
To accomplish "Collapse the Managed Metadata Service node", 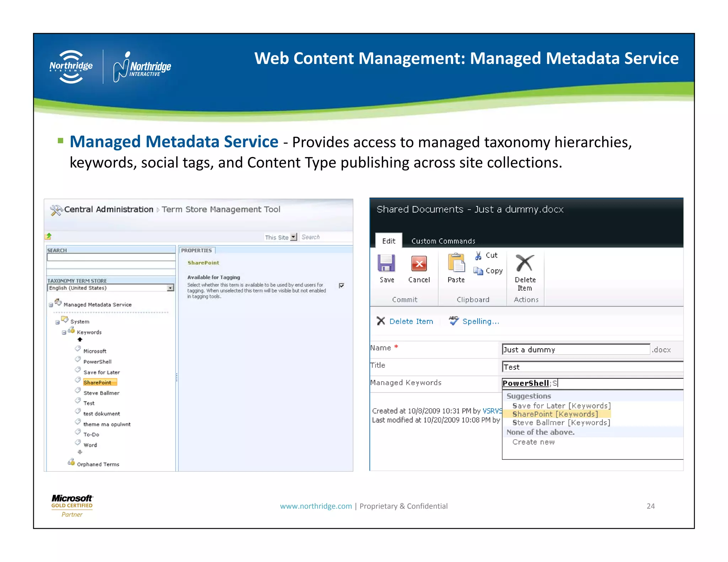I will 51,305.
